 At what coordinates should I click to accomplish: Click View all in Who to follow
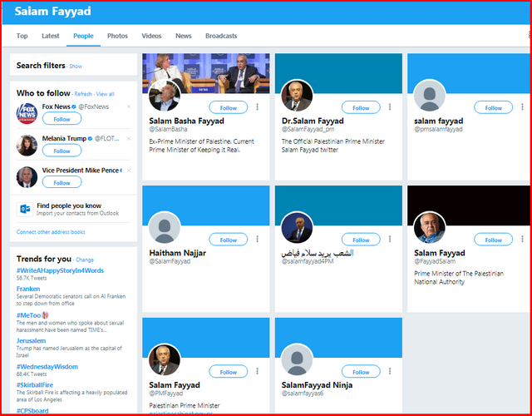(x=106, y=94)
